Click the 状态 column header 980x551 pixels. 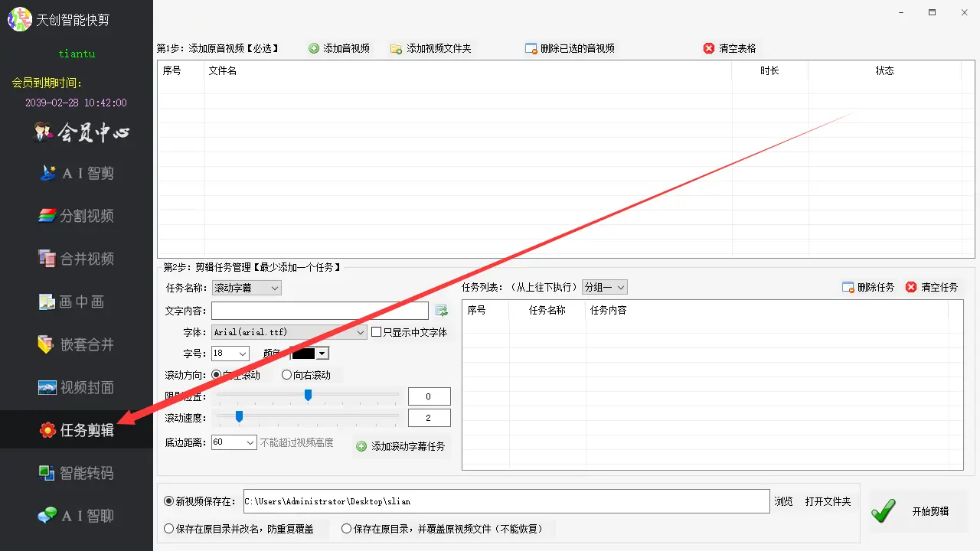(884, 70)
